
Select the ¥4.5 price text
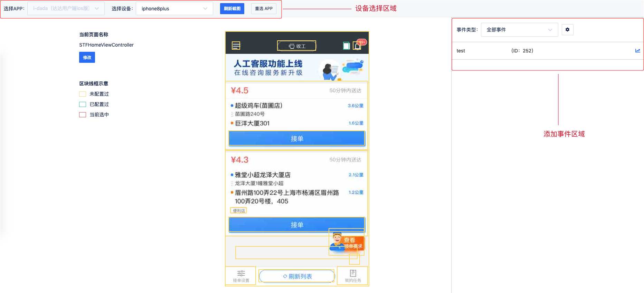[x=239, y=90]
